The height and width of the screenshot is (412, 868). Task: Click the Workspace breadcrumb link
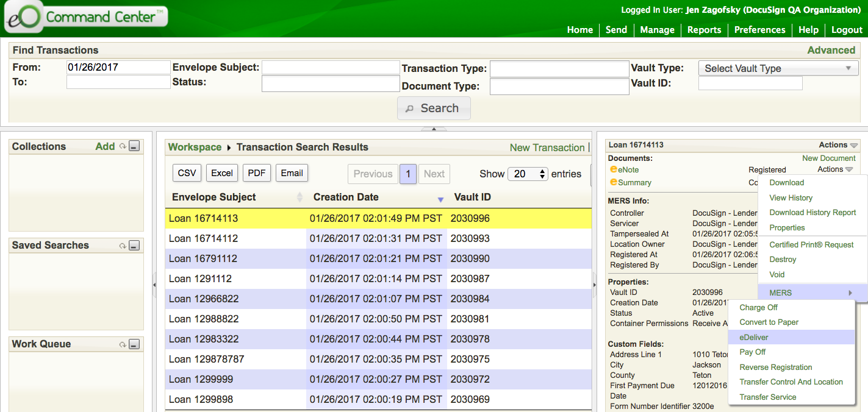coord(195,147)
